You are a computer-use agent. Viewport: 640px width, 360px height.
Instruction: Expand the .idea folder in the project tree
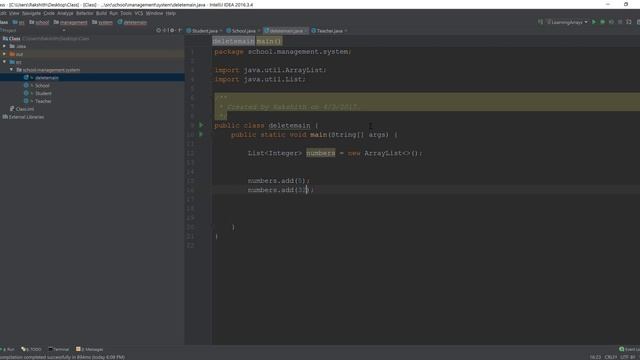click(4, 46)
